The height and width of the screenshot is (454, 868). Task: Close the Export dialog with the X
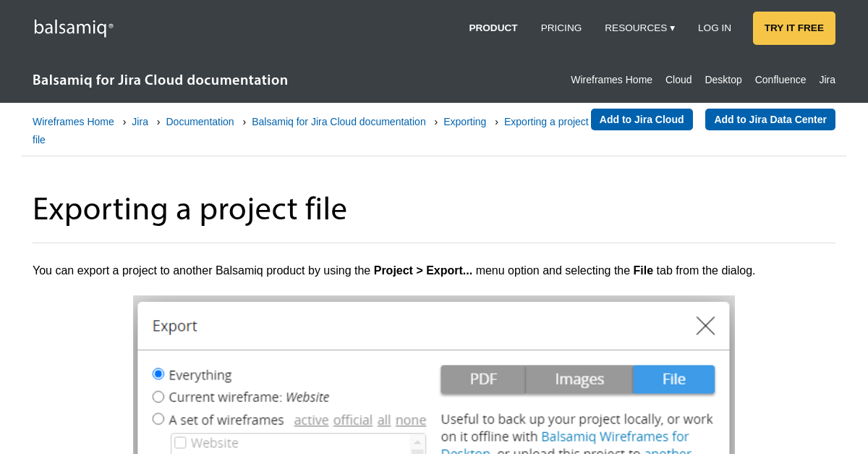[x=705, y=326]
